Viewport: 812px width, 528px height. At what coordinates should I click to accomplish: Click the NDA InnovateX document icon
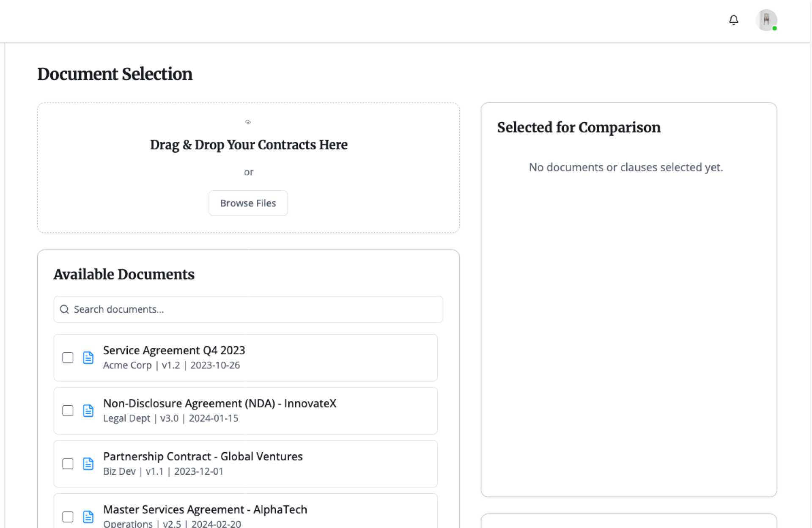[x=88, y=410]
